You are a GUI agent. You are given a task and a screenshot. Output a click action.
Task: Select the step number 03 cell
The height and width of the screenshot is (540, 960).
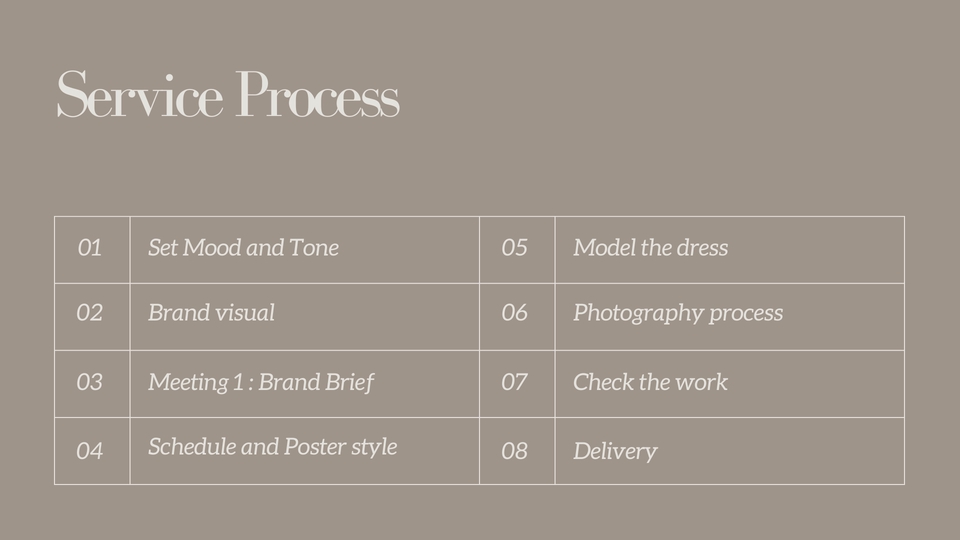point(90,382)
